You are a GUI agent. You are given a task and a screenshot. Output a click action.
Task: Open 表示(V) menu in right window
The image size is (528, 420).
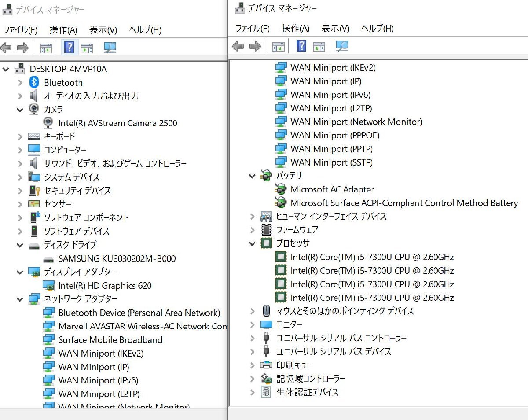pos(335,29)
